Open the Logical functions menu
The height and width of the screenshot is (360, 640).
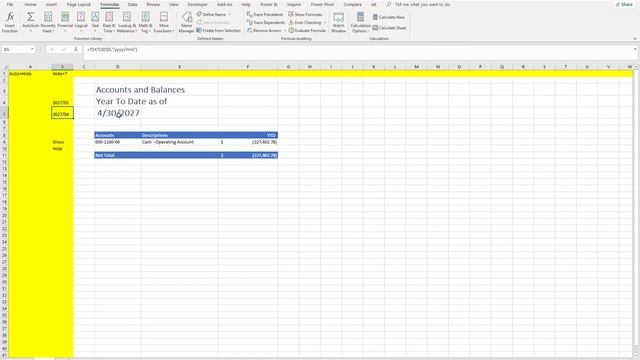[x=81, y=22]
